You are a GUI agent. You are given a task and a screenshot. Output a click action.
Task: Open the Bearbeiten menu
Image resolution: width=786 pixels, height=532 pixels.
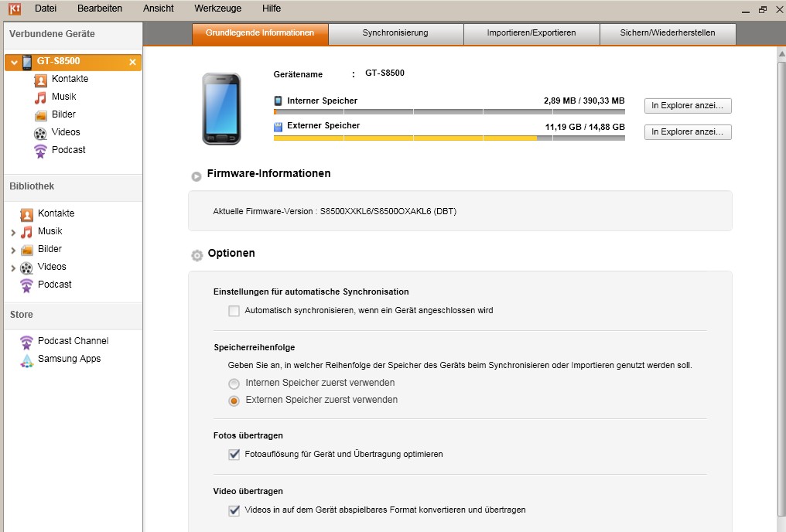[x=100, y=9]
